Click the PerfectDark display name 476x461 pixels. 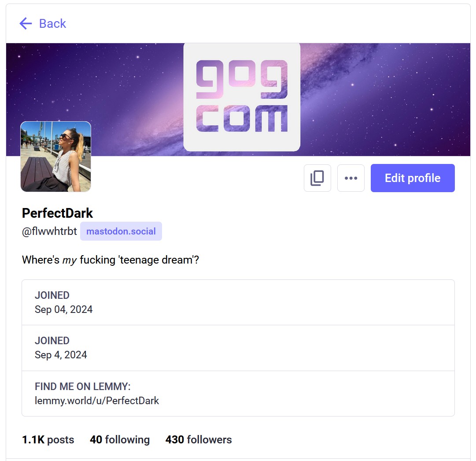tap(57, 213)
